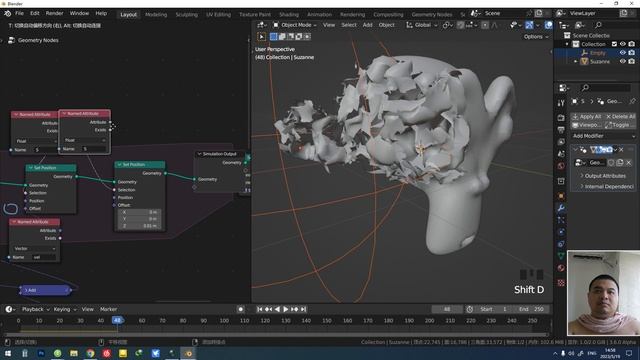
Task: Click the Viewport visibility modifier button
Action: tap(587, 125)
